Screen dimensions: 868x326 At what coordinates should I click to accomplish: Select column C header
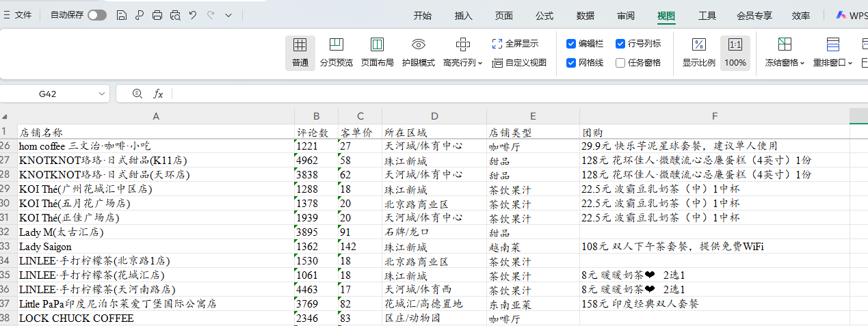point(360,117)
